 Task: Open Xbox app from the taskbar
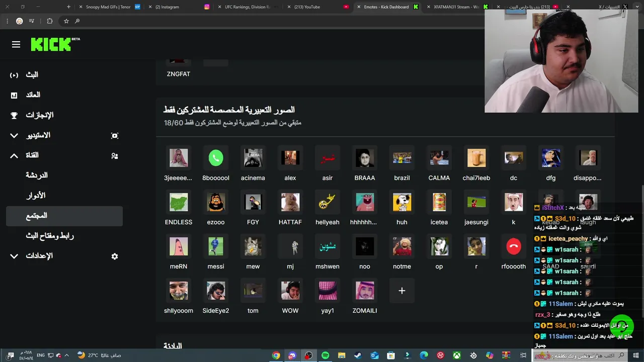point(456,355)
